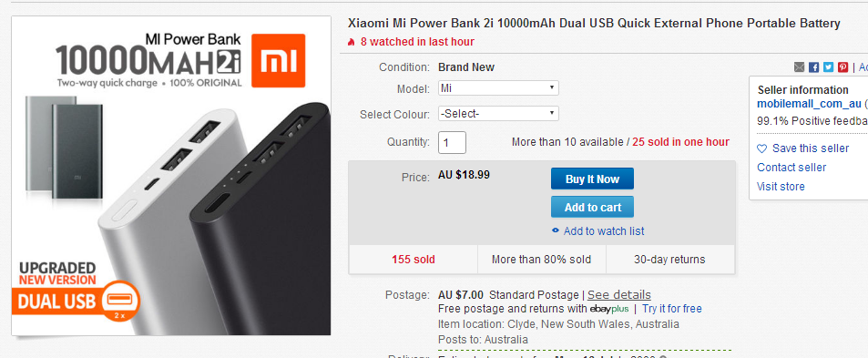Click the power bank product image
Viewport: 868px width, 358px height.
click(171, 176)
